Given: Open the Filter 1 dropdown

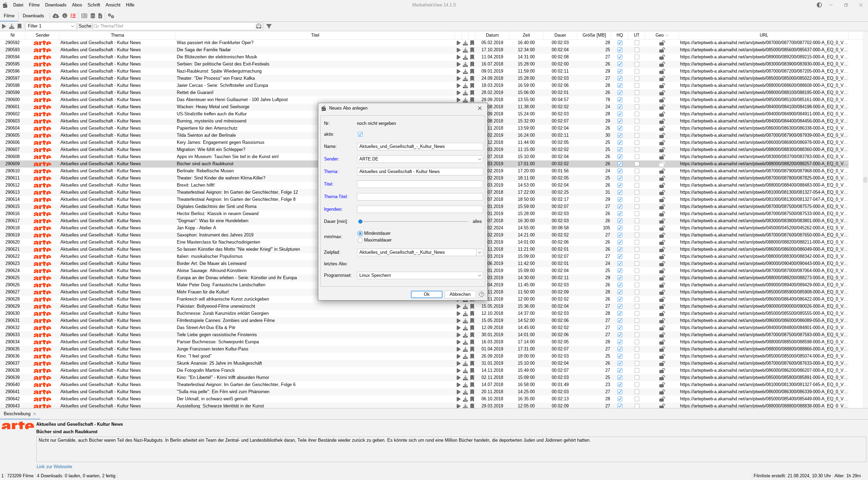Looking at the screenshot, I should click(x=51, y=26).
